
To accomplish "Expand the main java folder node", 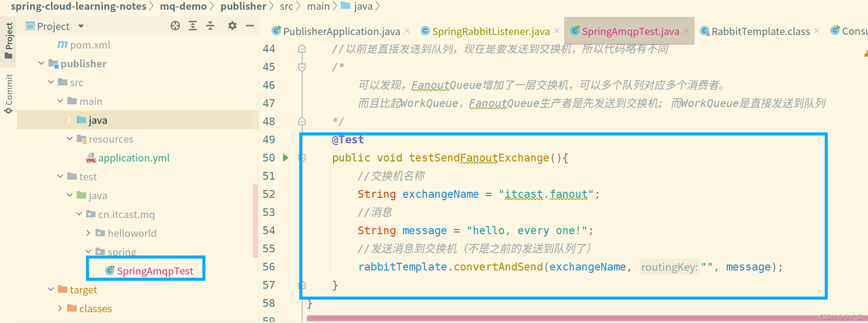I will (69, 120).
